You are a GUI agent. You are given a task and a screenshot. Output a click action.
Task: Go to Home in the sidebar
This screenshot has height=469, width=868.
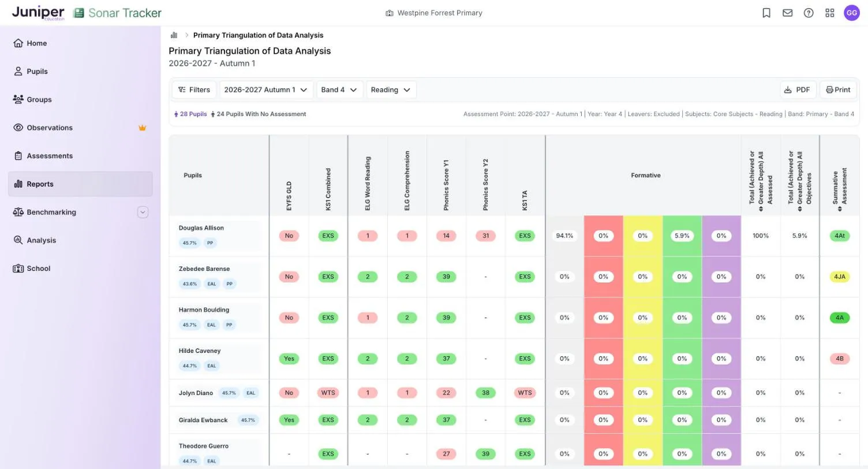coord(80,43)
